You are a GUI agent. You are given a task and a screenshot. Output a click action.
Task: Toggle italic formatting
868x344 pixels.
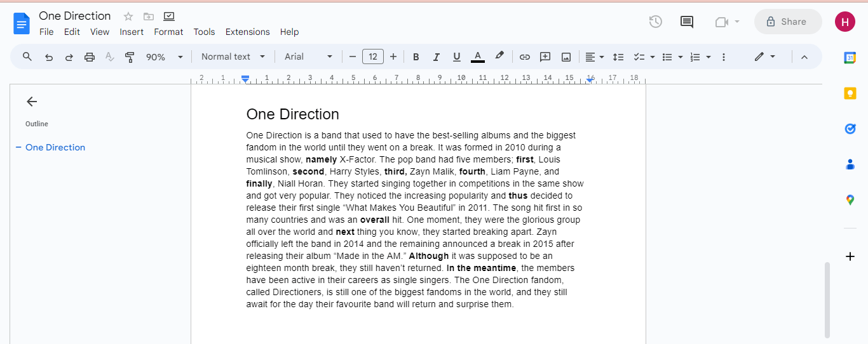437,57
